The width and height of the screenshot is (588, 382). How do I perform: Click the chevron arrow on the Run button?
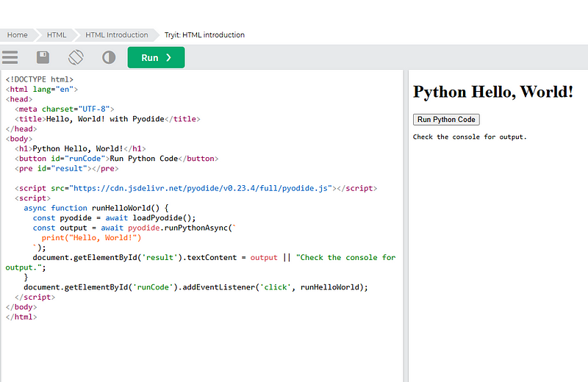(169, 57)
